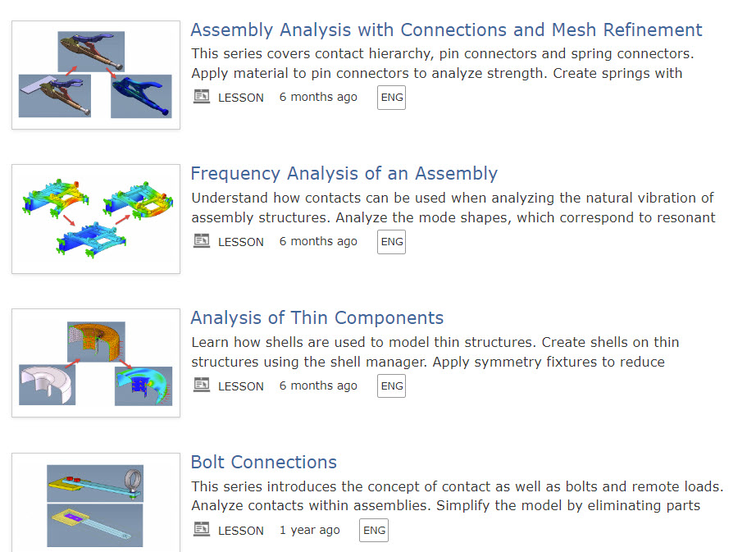Click the Analysis of Thin Components thumbnail
756x552 pixels.
95,363
